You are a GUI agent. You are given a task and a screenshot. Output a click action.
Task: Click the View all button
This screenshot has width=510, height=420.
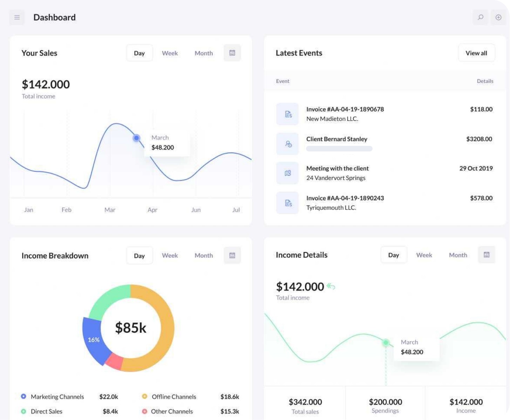[x=476, y=53]
